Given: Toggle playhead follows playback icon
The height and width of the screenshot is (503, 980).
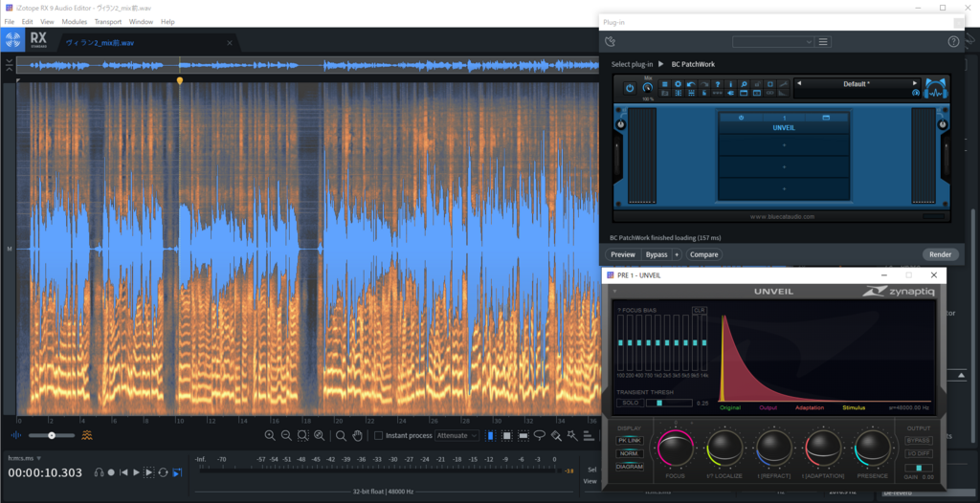Looking at the screenshot, I should click(x=177, y=472).
